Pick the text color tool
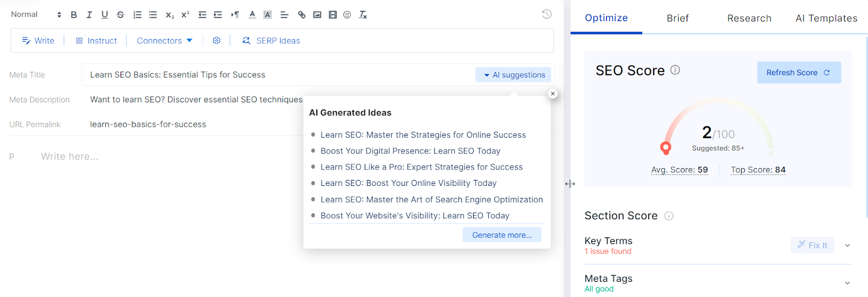This screenshot has width=868, height=297. [x=252, y=15]
